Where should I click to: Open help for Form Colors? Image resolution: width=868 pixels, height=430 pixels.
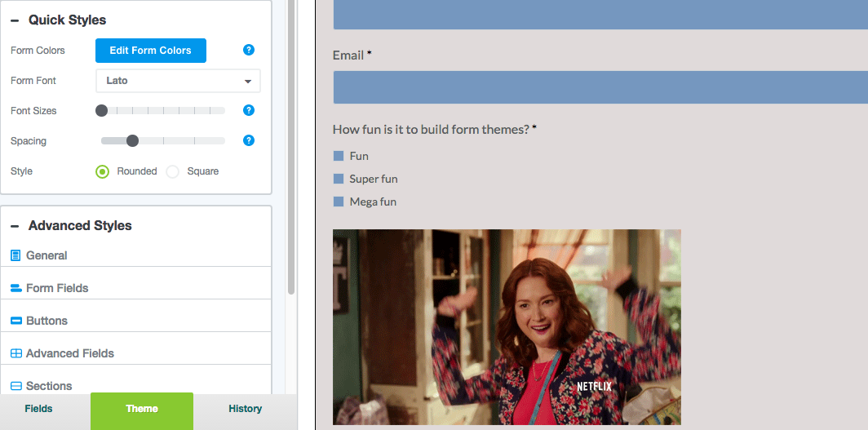pos(249,50)
